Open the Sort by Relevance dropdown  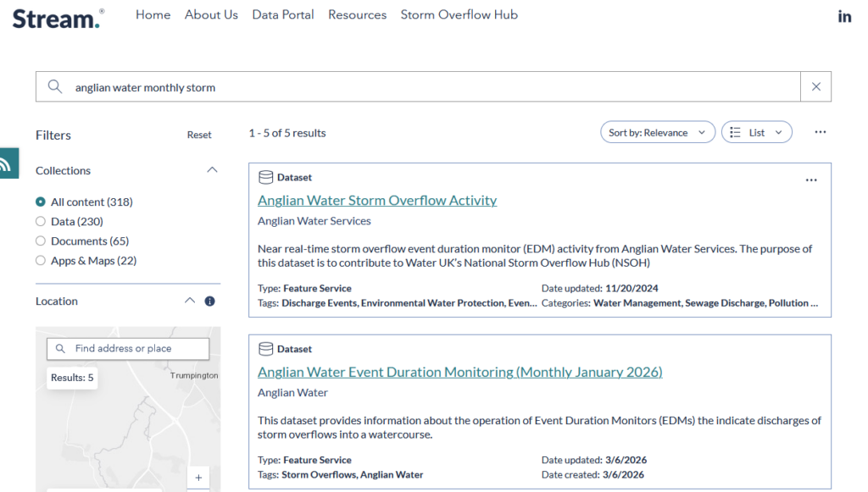point(656,132)
